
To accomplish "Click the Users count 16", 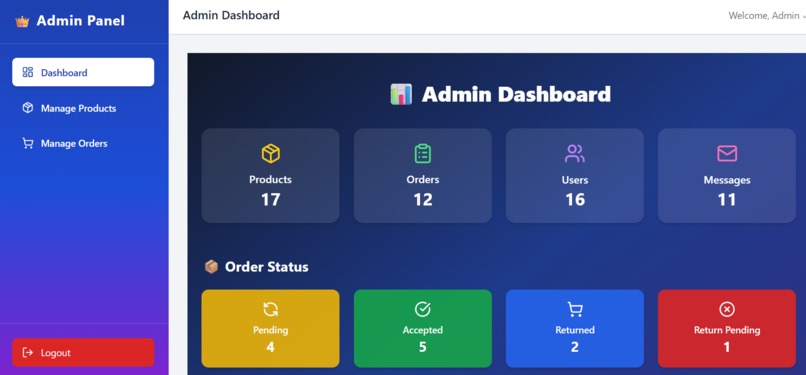I will point(575,199).
